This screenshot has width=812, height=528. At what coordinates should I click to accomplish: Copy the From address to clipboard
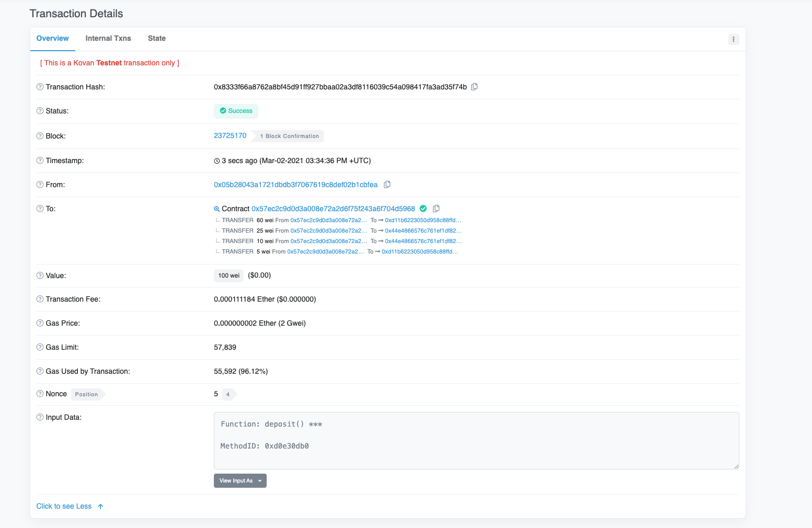(387, 185)
